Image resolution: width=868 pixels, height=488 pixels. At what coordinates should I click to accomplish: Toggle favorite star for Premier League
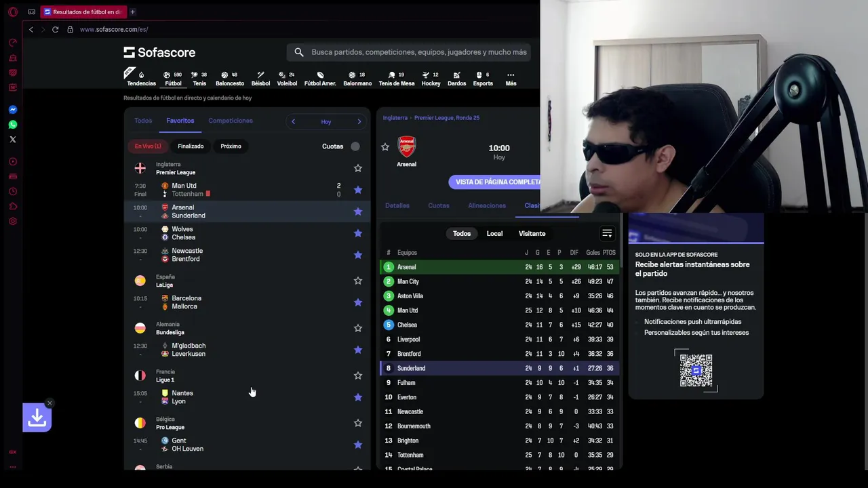point(358,168)
